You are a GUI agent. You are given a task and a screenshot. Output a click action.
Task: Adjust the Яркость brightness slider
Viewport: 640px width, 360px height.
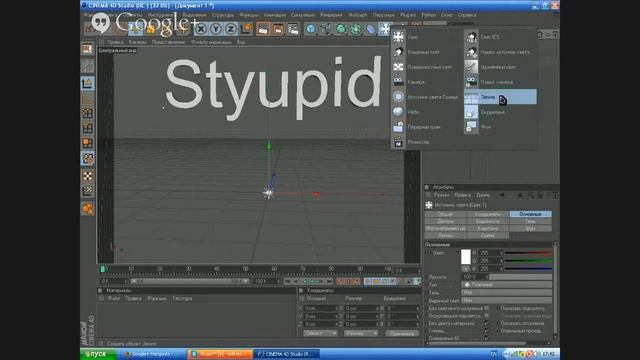tap(521, 277)
